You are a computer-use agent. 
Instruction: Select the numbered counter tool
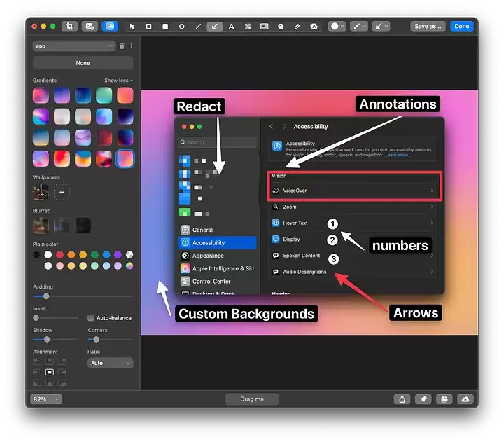281,26
